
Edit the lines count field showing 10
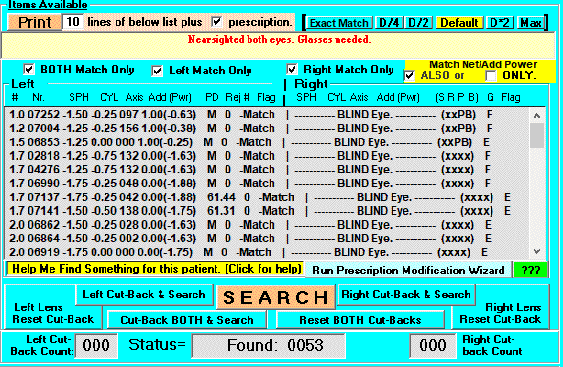[x=73, y=22]
